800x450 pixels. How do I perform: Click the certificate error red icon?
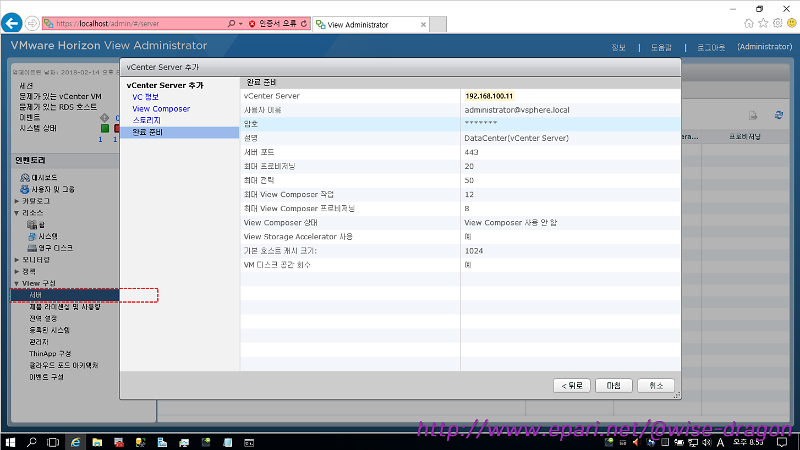[252, 23]
